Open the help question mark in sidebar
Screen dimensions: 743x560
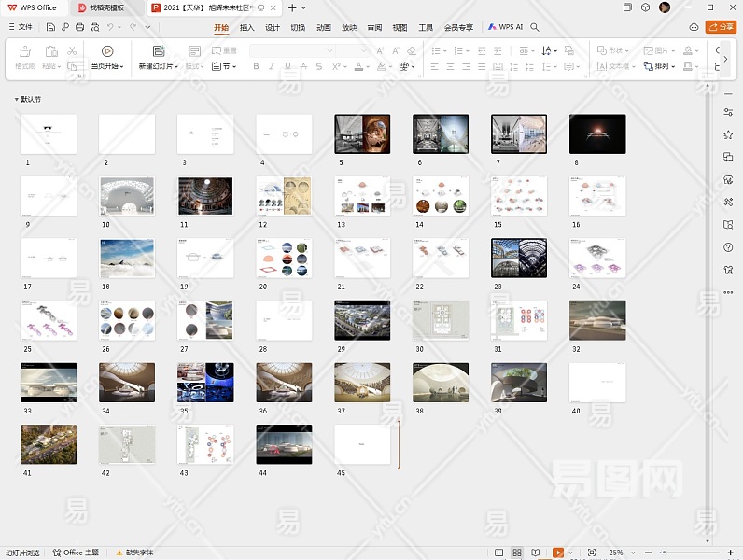[727, 247]
